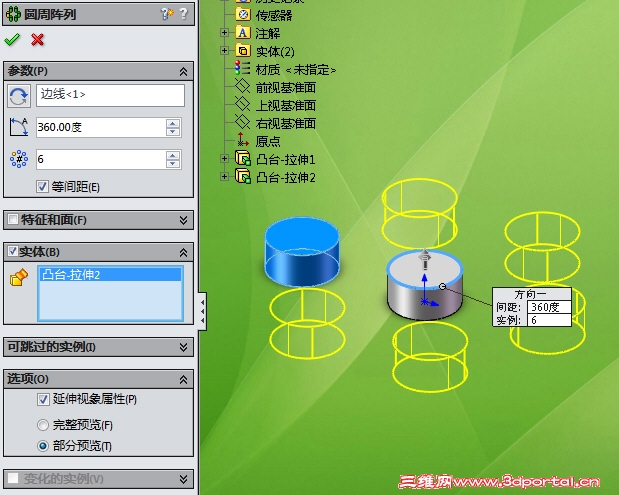The image size is (619, 495).
Task: Click the instance count icon next to 6
Action: click(x=19, y=159)
